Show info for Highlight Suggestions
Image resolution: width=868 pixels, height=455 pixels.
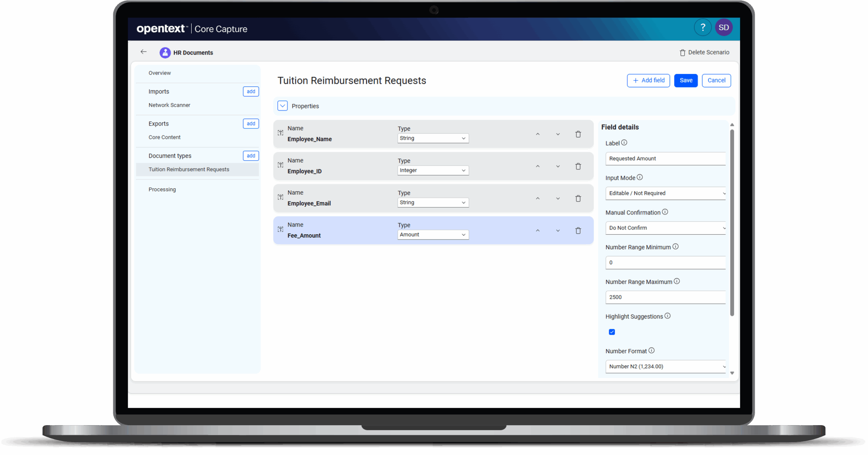[667, 316]
